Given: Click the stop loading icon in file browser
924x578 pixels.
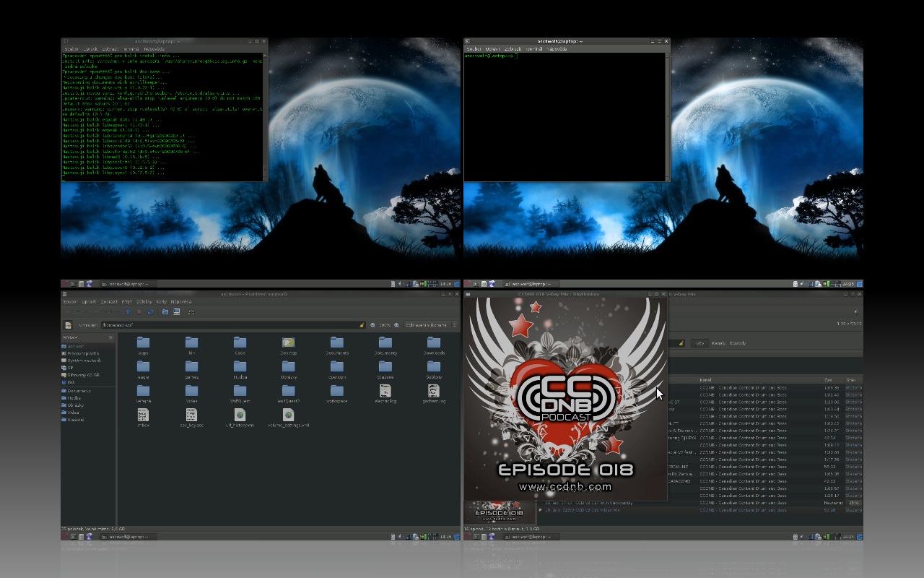Looking at the screenshot, I should coord(139,311).
